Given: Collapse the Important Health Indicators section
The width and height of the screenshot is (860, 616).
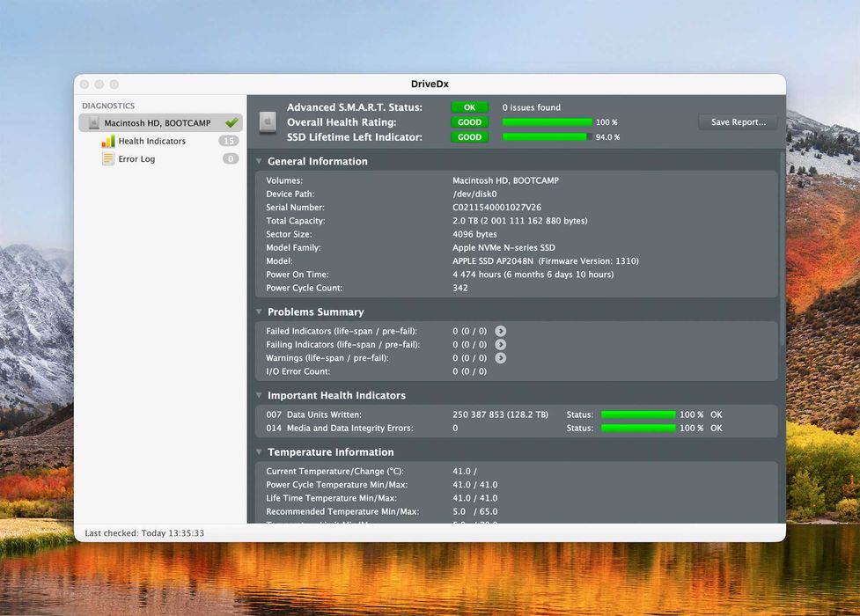Looking at the screenshot, I should click(x=259, y=395).
